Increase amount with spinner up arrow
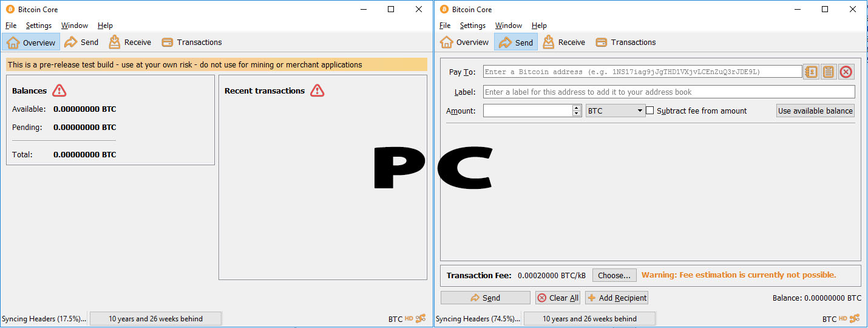 click(577, 108)
